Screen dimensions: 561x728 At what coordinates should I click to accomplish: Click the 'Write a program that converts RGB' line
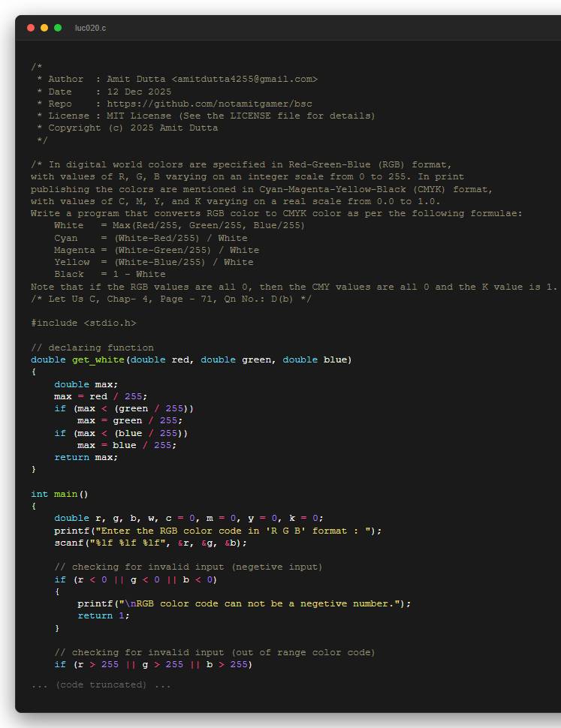[276, 214]
